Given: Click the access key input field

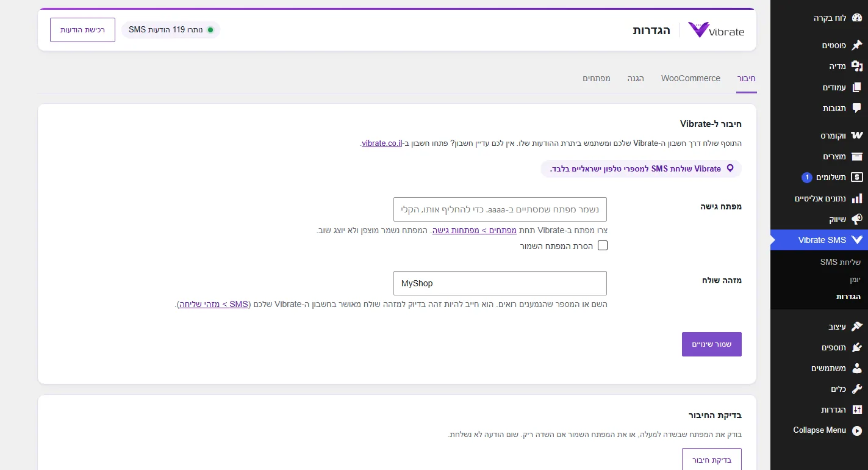Looking at the screenshot, I should (500, 209).
